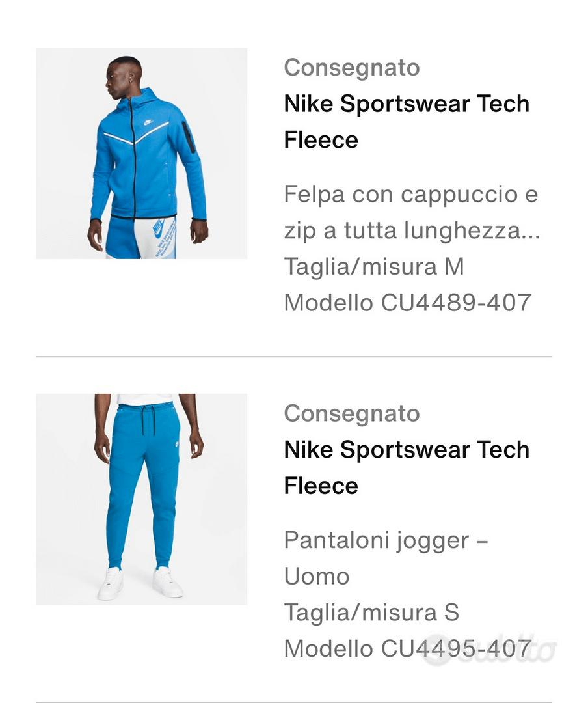
Task: Click the Nike swoosh on the hoodie chest
Action: (148, 122)
